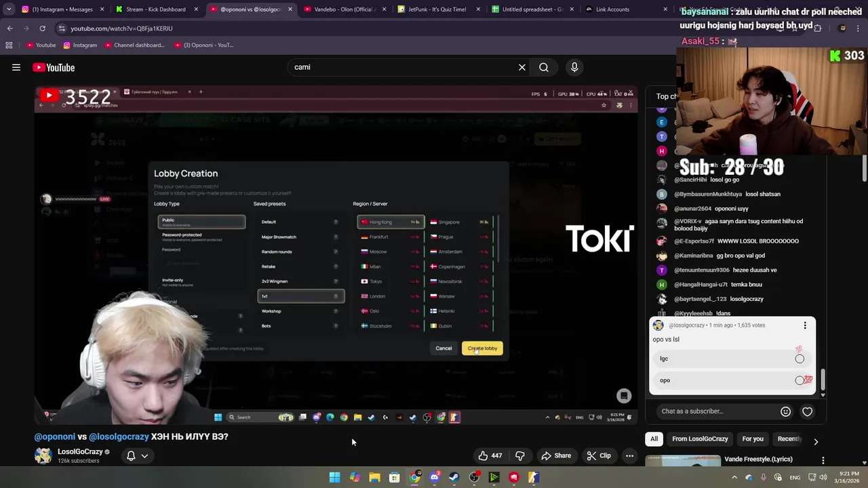Open the @opononi mention in title

55,436
